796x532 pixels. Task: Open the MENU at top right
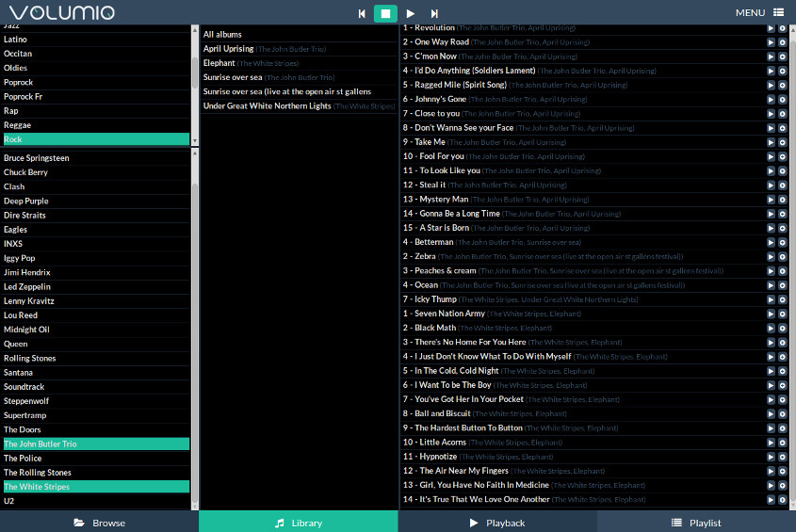758,13
